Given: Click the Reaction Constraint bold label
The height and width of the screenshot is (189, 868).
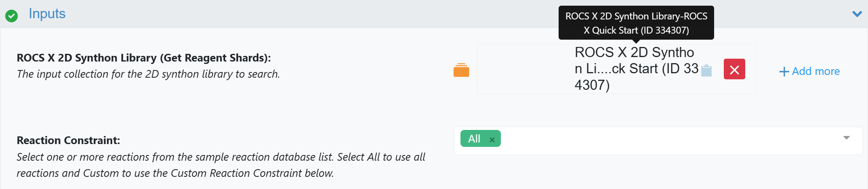Looking at the screenshot, I should (x=68, y=140).
